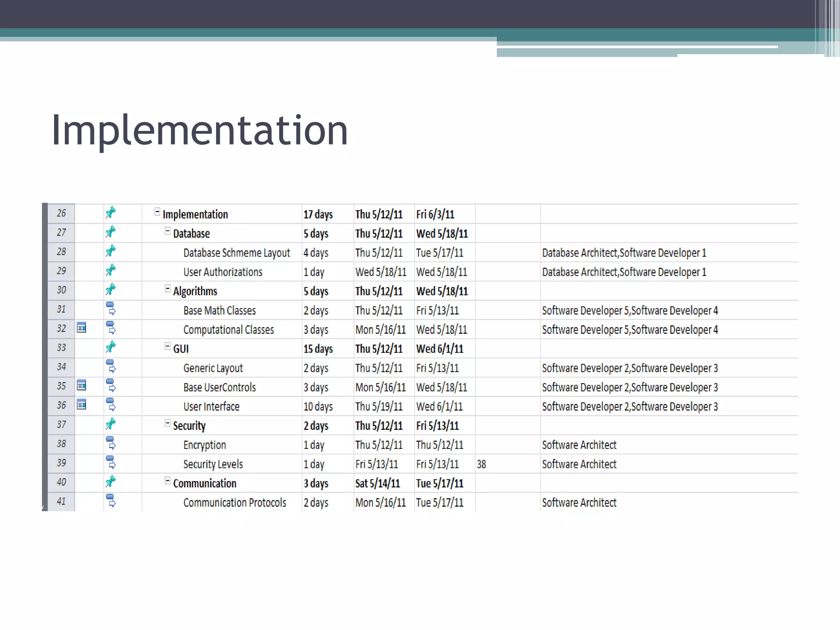
Task: Select the Encryption task name
Action: [205, 445]
